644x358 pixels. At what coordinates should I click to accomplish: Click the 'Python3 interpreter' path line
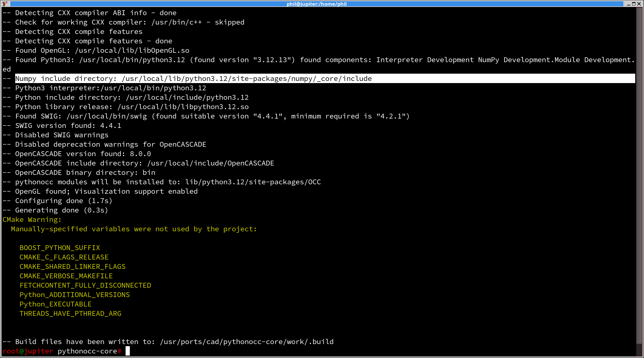(104, 88)
